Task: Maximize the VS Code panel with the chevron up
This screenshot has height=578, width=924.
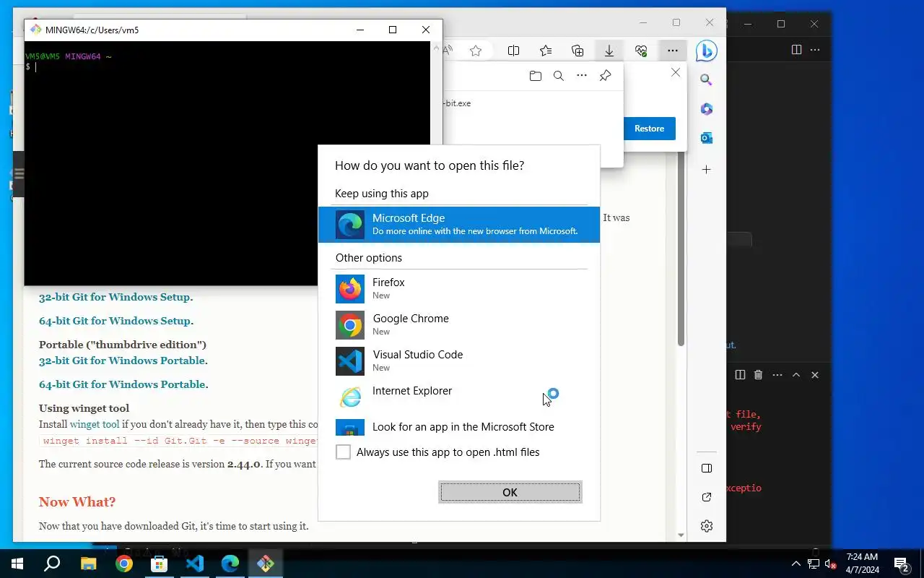Action: [x=796, y=375]
